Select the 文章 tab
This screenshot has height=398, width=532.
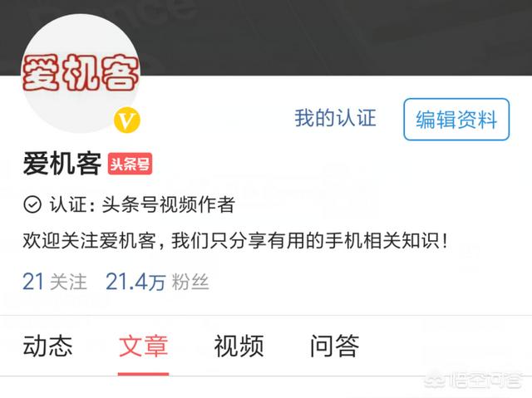tap(144, 346)
